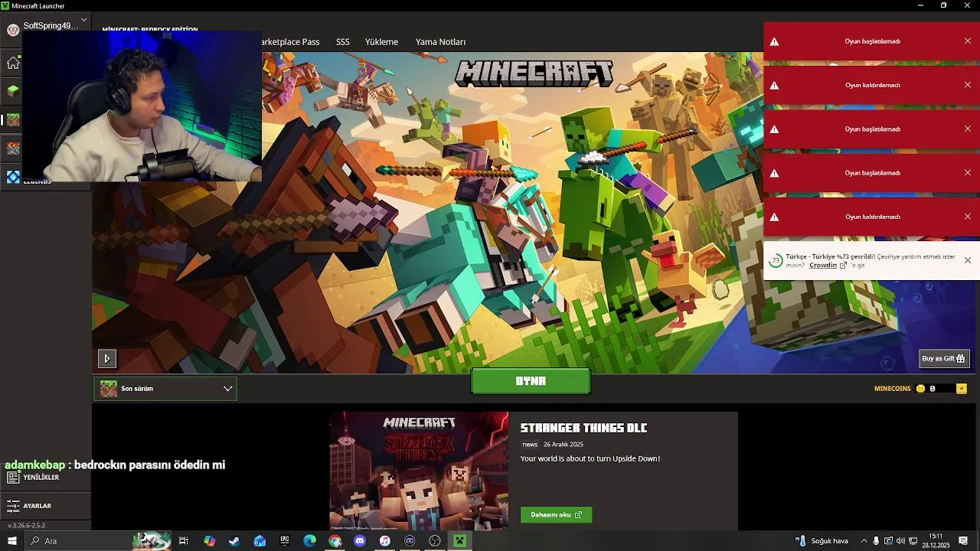Open OBS Studio from the taskbar
The width and height of the screenshot is (980, 551).
tap(435, 541)
